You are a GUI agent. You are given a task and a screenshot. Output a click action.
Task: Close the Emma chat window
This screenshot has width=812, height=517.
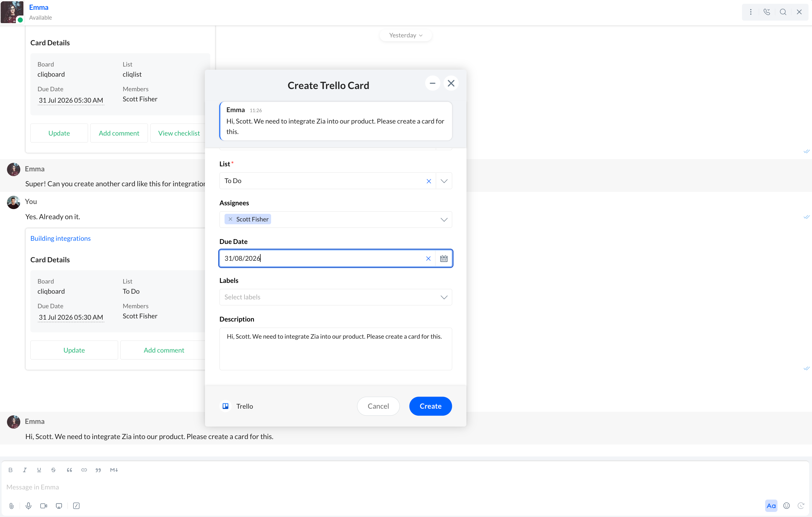[799, 12]
